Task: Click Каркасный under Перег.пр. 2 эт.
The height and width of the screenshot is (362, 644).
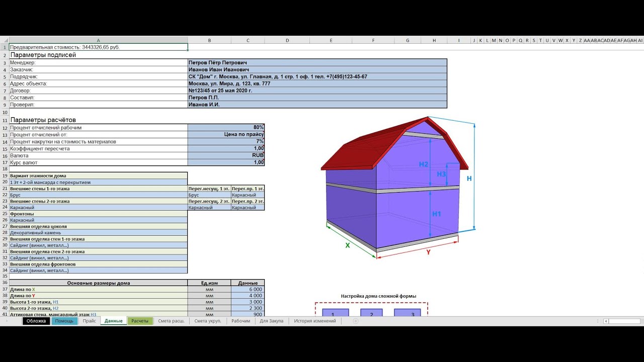Action: click(x=248, y=207)
